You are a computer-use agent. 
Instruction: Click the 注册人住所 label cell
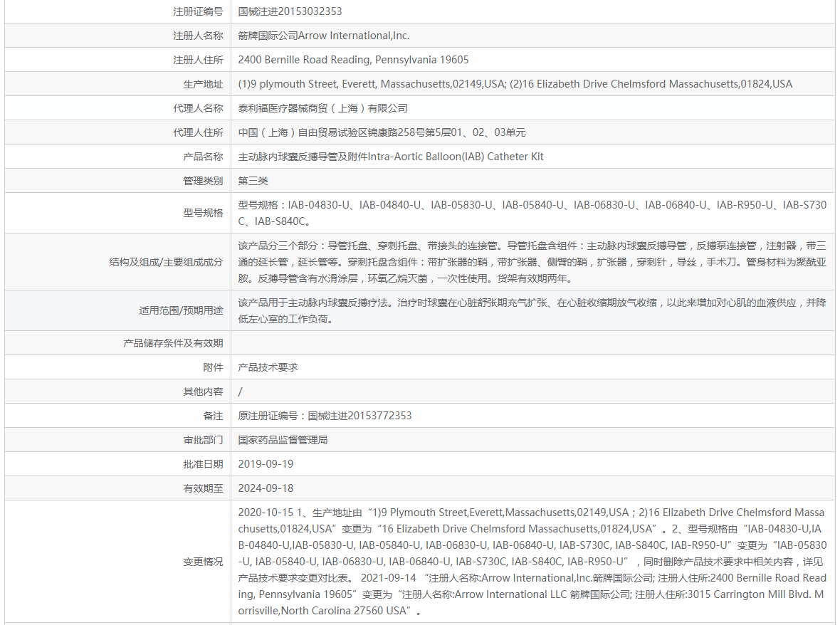(118, 60)
